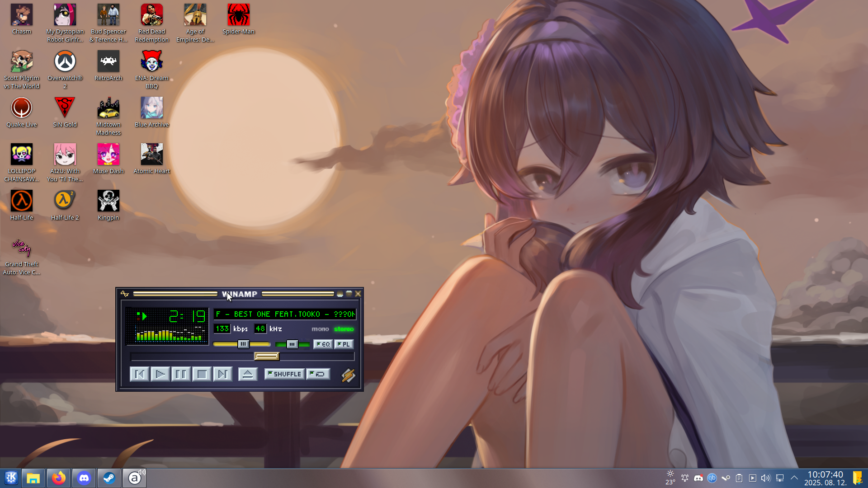Toggle the EQ equalizer window button
The width and height of the screenshot is (868, 488).
(323, 344)
